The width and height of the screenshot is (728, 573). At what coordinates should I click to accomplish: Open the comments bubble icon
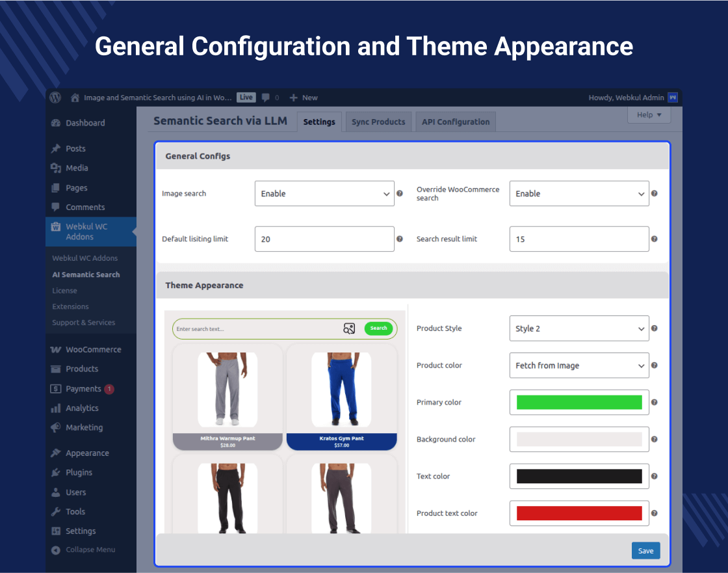(x=266, y=98)
